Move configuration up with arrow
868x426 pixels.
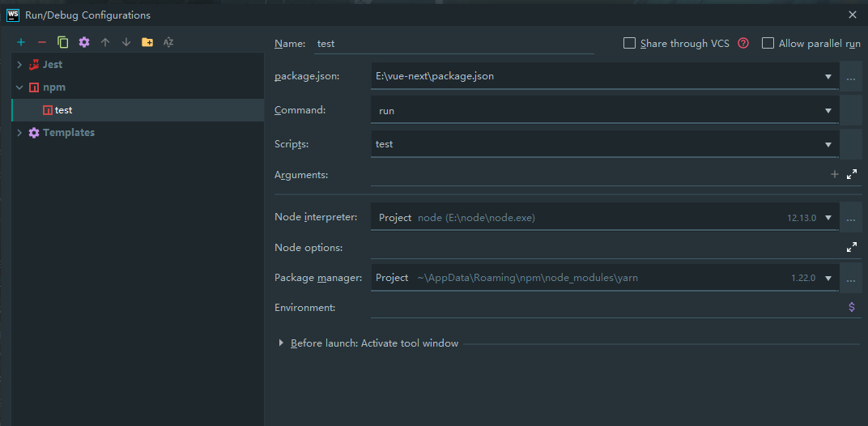tap(105, 42)
